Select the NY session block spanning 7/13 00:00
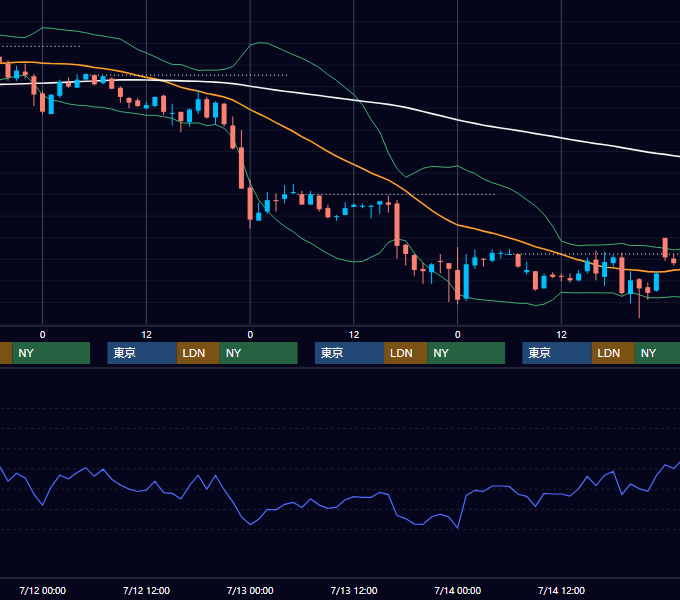Viewport: 680px width, 600px height. pos(258,353)
